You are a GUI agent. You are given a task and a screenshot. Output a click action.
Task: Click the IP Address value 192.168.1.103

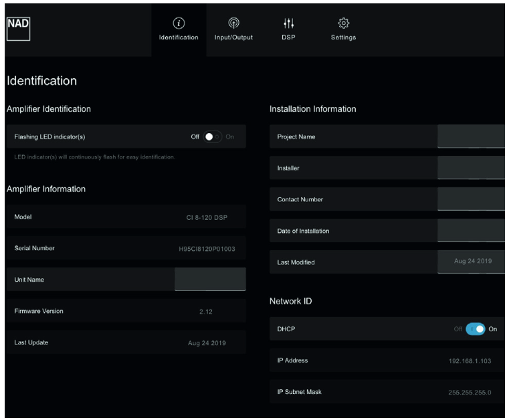[x=470, y=361]
